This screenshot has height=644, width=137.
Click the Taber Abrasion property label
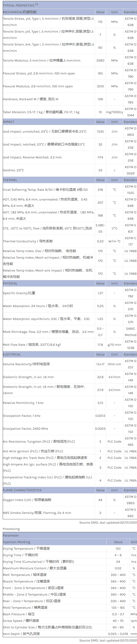tap(41, 112)
